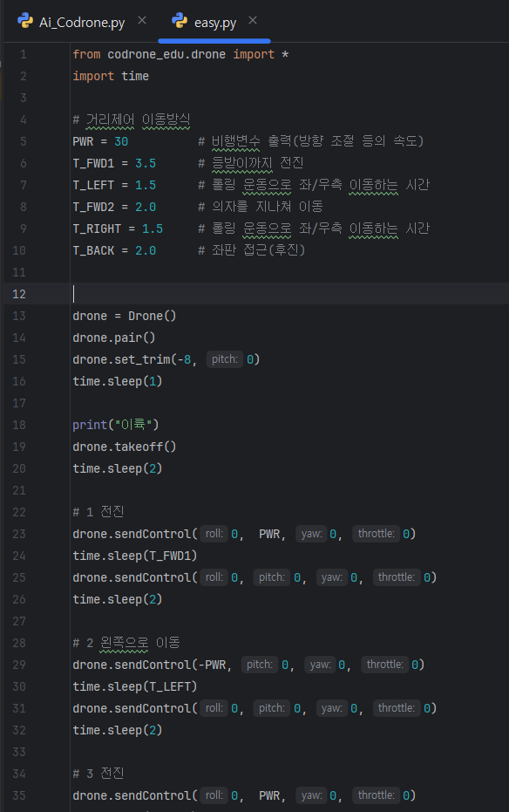Screen dimensions: 509x812
Task: Click the 'import time' line
Action: [x=111, y=76]
